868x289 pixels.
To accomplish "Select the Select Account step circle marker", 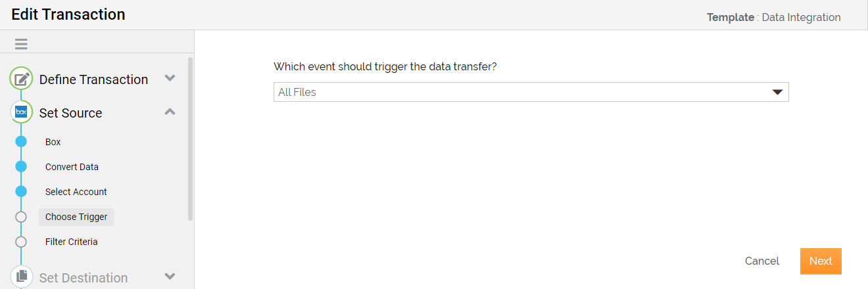I will 21,192.
